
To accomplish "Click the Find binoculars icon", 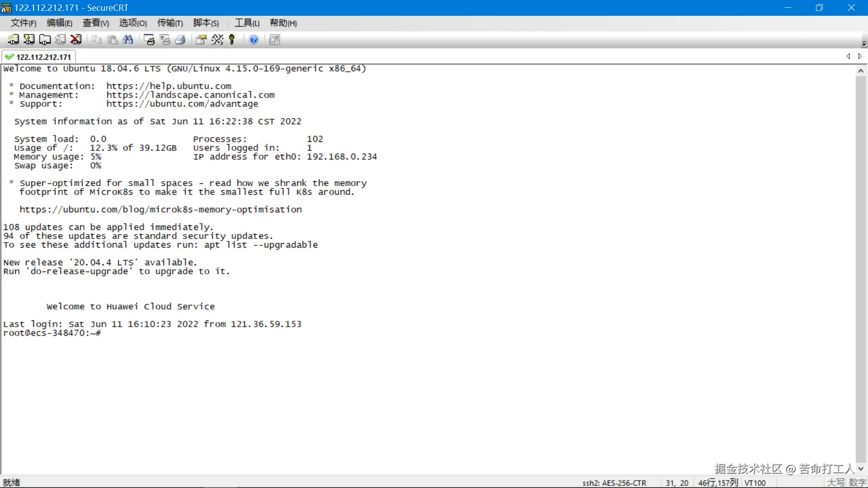I will tap(128, 40).
